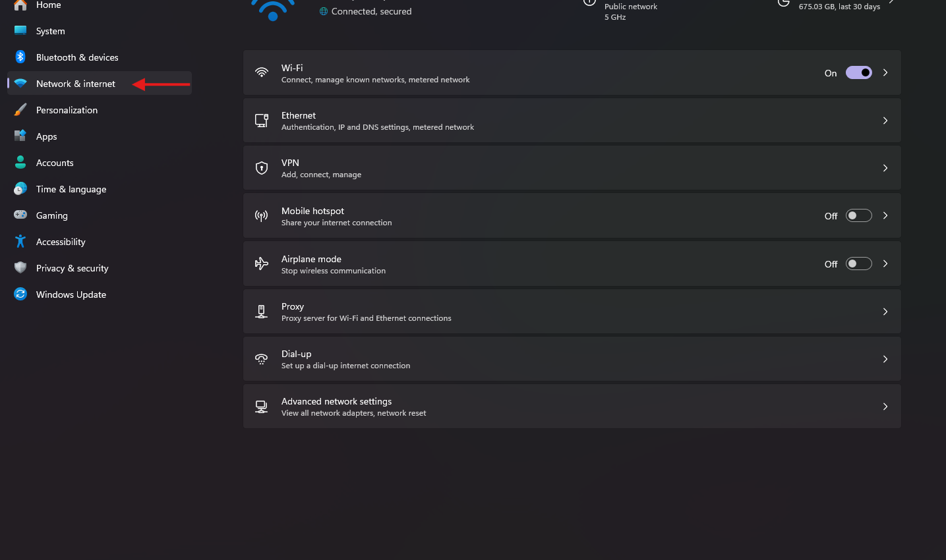Enable Mobile hotspot
The image size is (946, 560).
pos(858,215)
